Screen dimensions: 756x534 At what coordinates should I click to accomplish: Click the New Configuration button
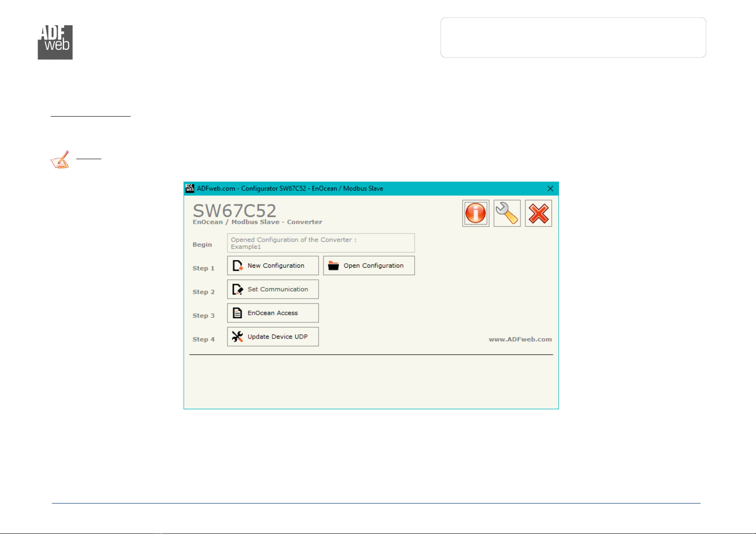(x=273, y=265)
